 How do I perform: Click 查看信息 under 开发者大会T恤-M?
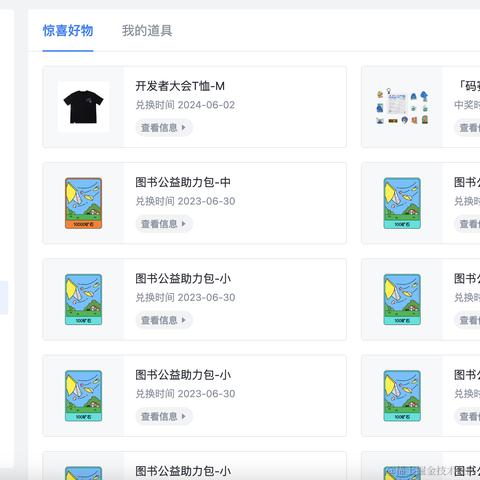(x=164, y=127)
